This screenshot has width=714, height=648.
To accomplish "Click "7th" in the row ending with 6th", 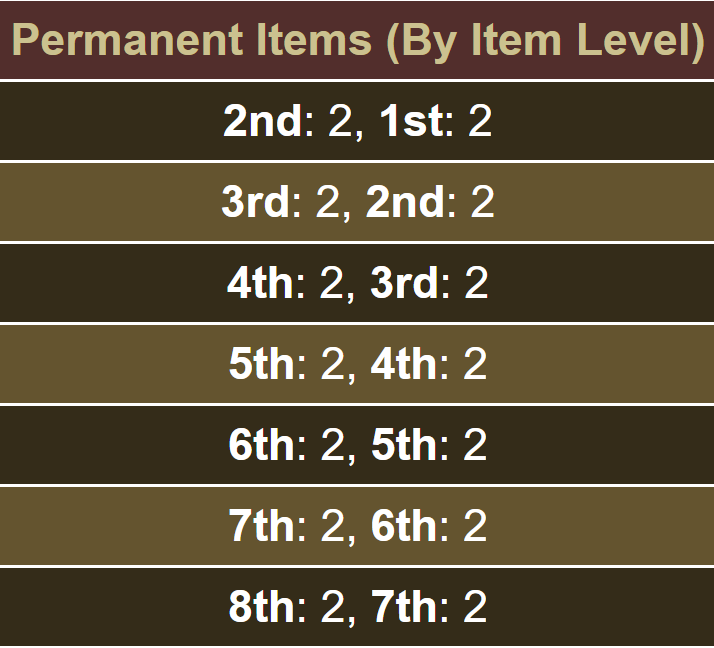I will click(262, 527).
